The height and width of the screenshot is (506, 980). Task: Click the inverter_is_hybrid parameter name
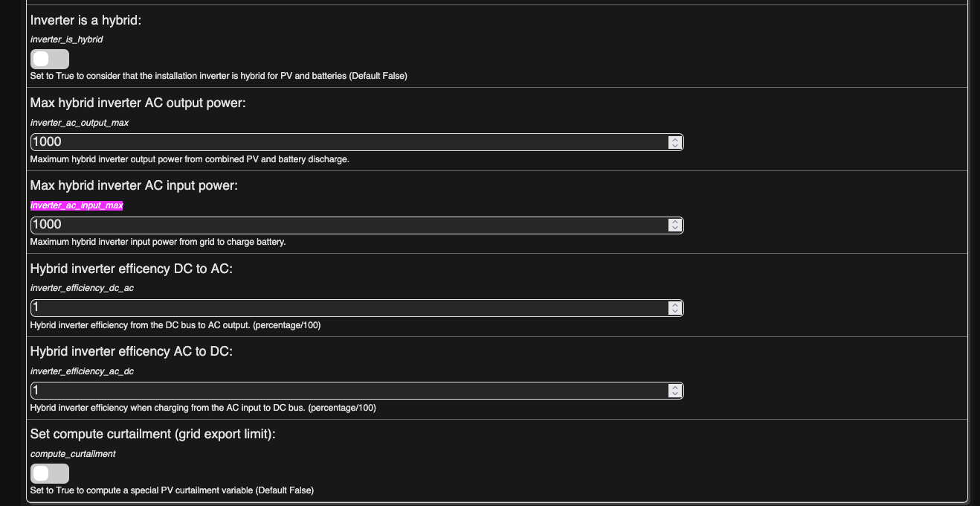coord(66,39)
